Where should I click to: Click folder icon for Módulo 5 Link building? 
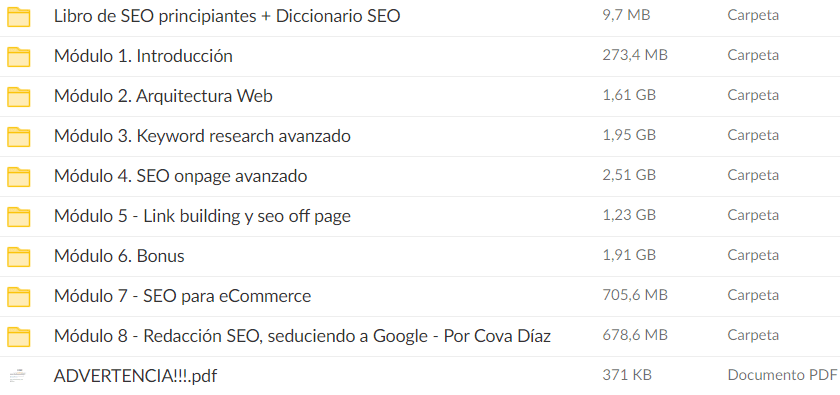point(18,217)
